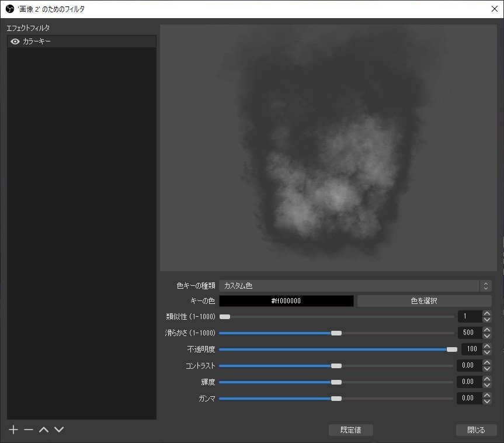
Task: Click the 滑らかさ slider handle
Action: (x=336, y=333)
